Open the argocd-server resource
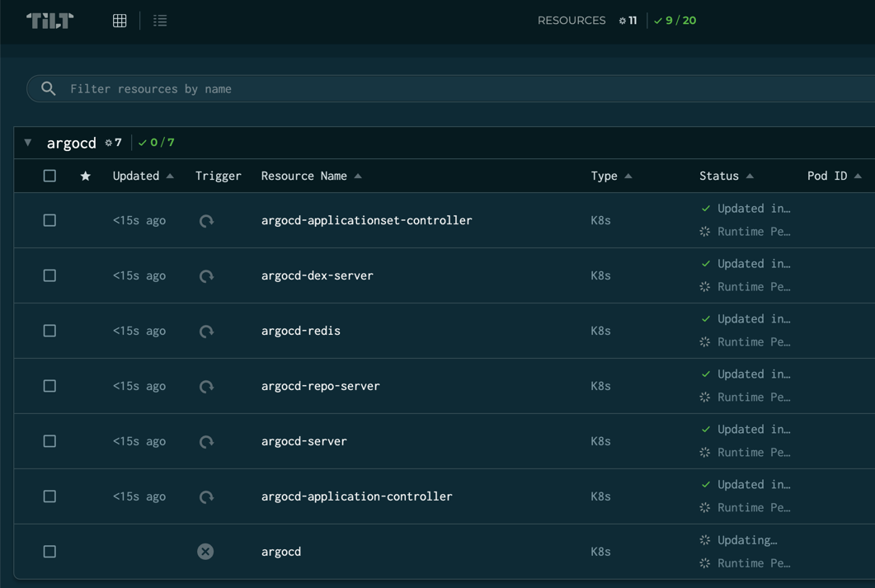Screen dimensions: 875x588 pyautogui.click(x=304, y=441)
